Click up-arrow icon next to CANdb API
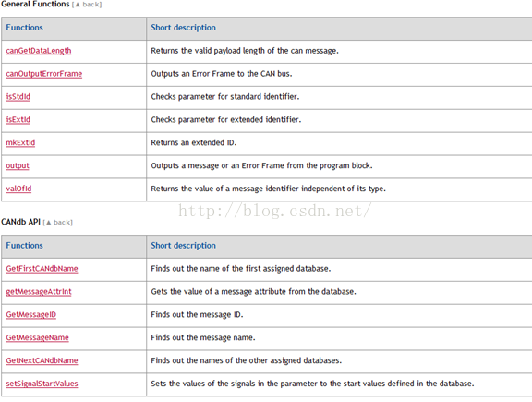 coord(49,223)
